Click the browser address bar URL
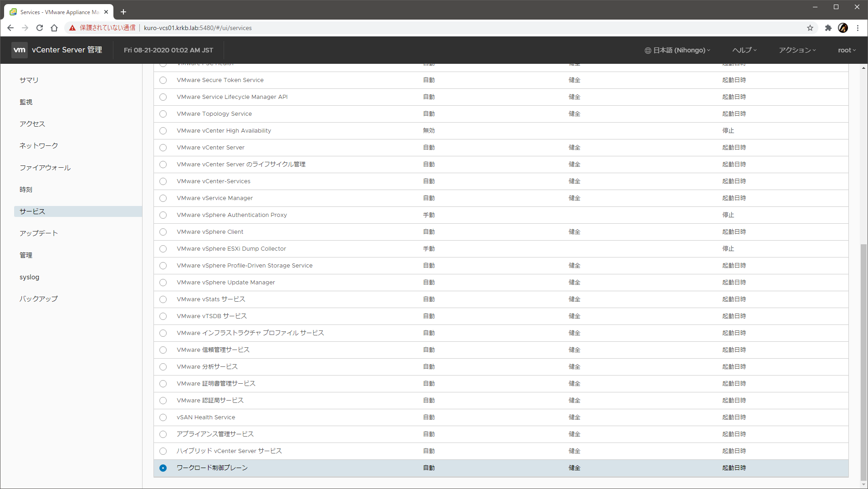868x489 pixels. [x=198, y=28]
